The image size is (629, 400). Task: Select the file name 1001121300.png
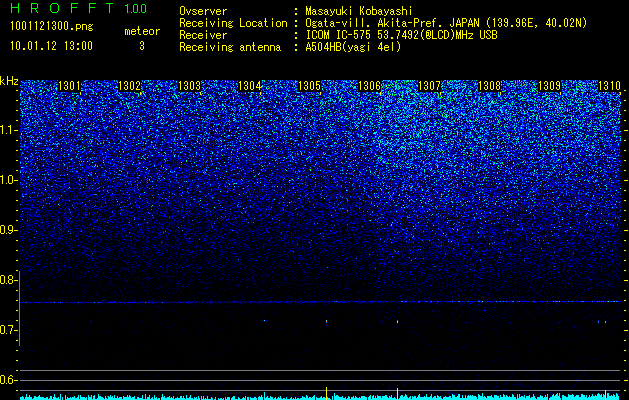[x=52, y=27]
